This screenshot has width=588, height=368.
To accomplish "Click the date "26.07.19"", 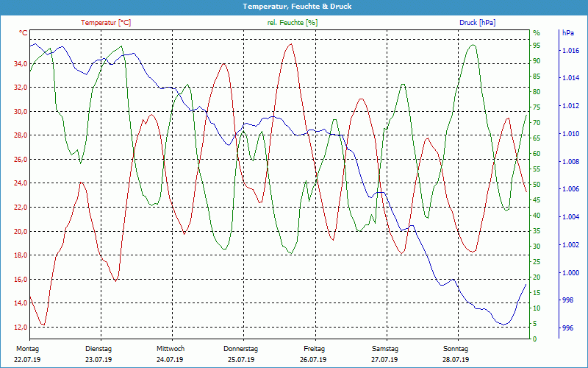I will (313, 360).
